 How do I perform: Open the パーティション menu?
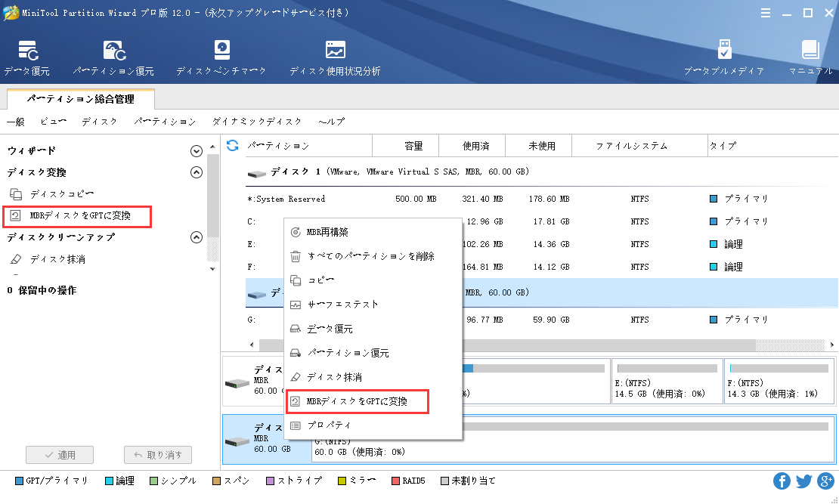pos(165,122)
